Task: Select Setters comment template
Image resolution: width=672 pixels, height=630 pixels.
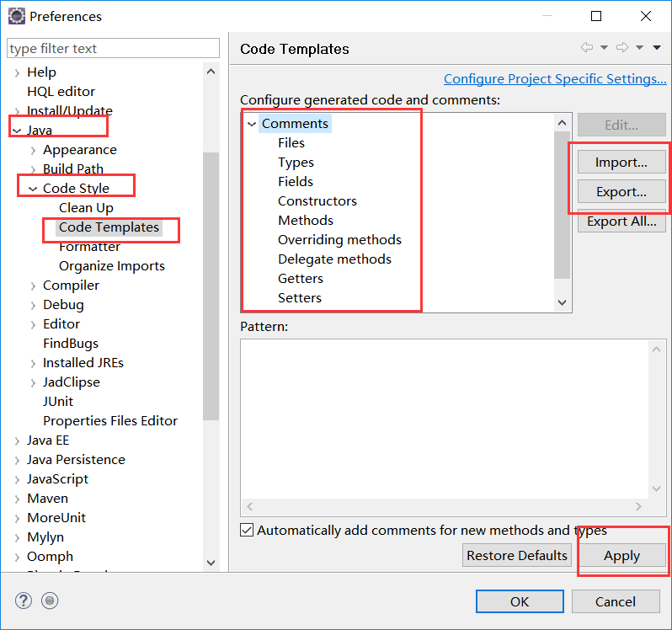Action: (x=300, y=298)
